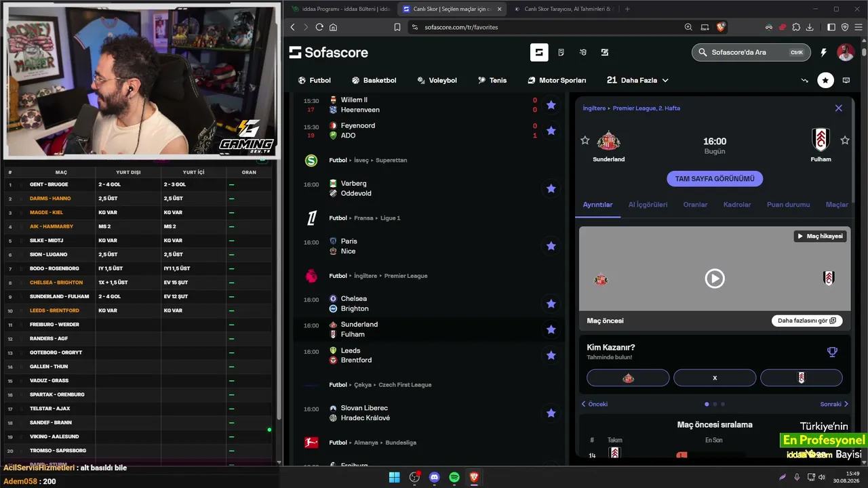
Task: Unfavorite the Varberg - Oddevold match
Action: pyautogui.click(x=551, y=188)
